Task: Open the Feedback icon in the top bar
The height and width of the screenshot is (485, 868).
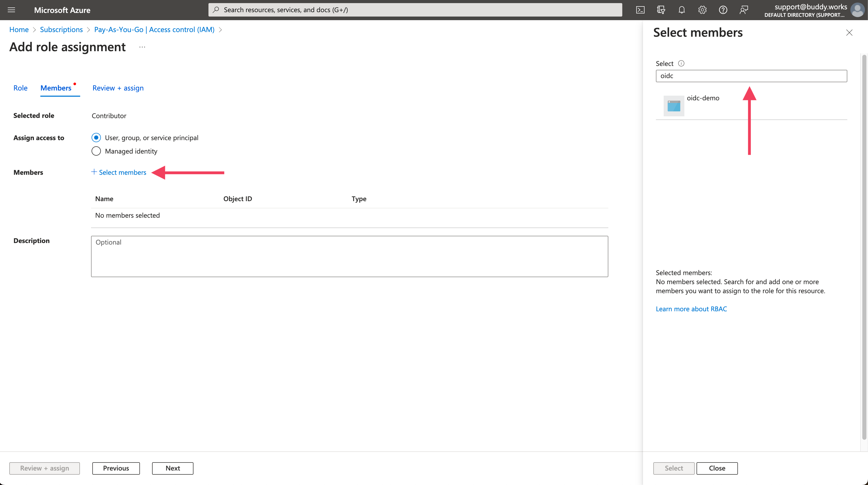Action: pos(744,10)
